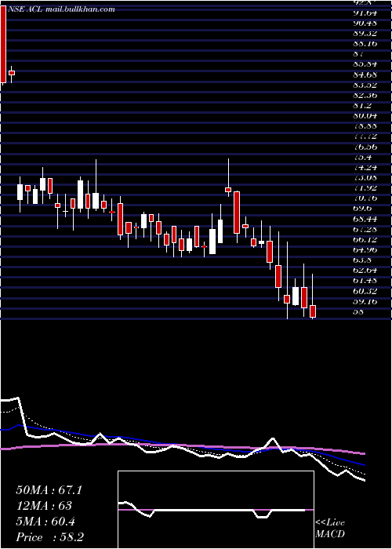Click the 66.12 price axis label
The height and width of the screenshot is (549, 392).
[365, 239]
